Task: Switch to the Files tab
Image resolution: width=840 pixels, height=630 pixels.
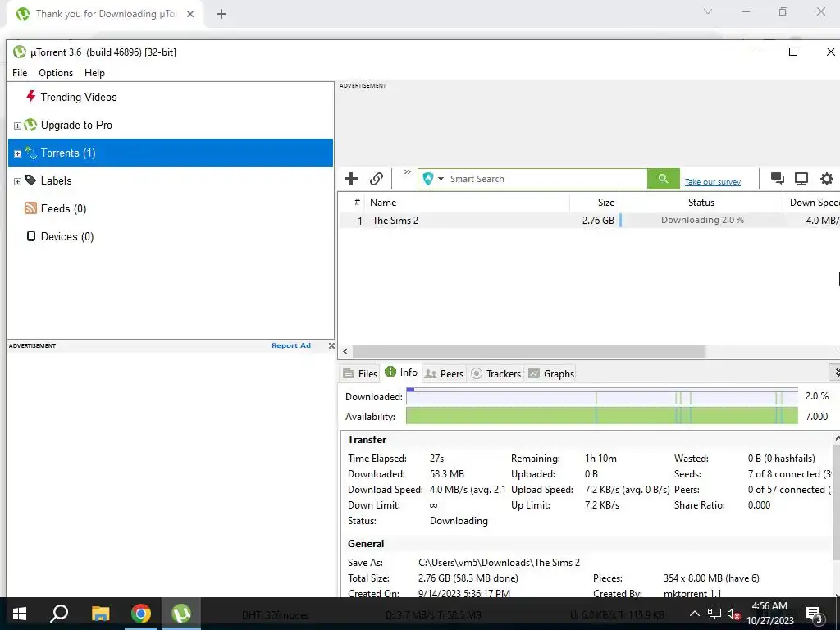Action: coord(361,373)
